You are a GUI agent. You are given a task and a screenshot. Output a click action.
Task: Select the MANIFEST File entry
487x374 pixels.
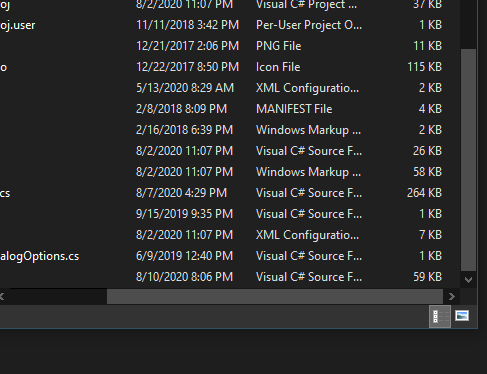tap(221, 109)
